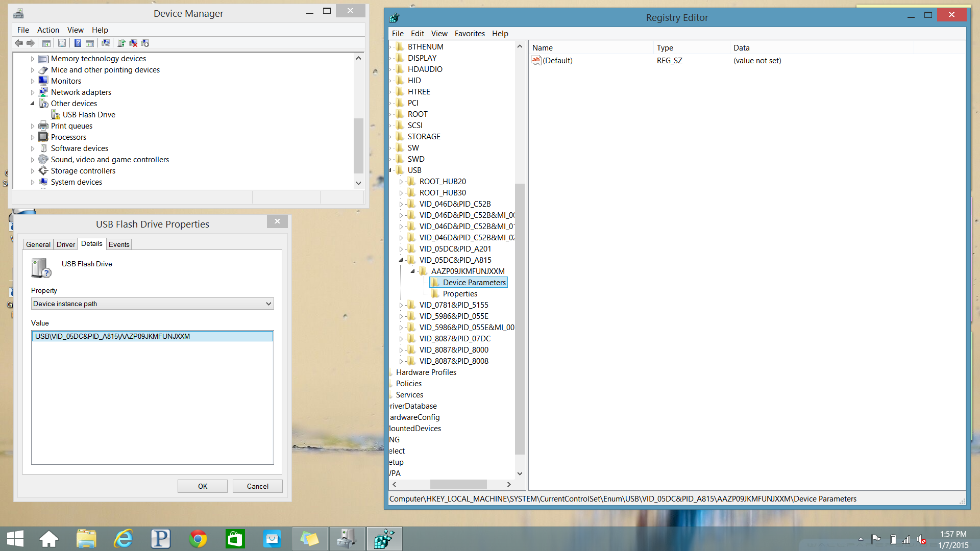The height and width of the screenshot is (551, 980).
Task: Expand Network adapters in Device Manager
Action: click(x=33, y=92)
